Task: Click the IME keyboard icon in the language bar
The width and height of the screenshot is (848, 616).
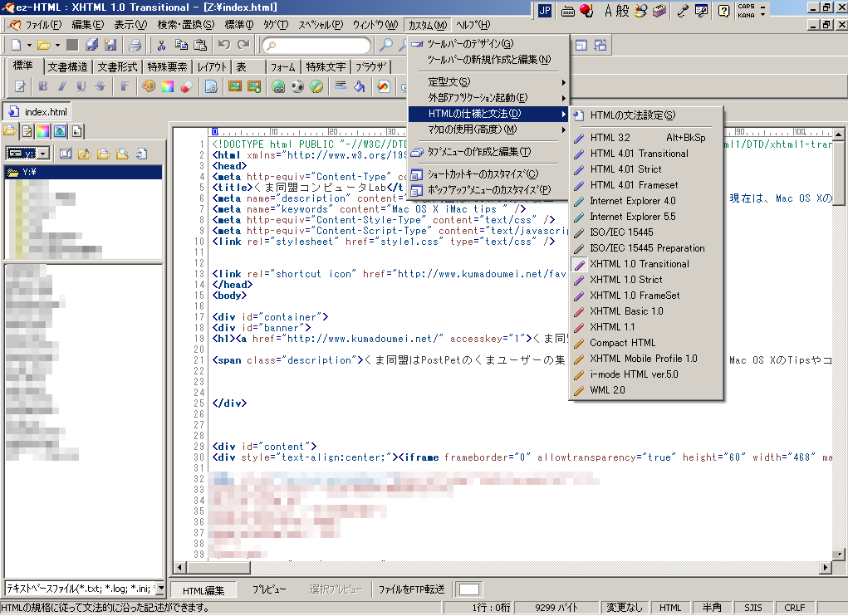Action: point(567,11)
